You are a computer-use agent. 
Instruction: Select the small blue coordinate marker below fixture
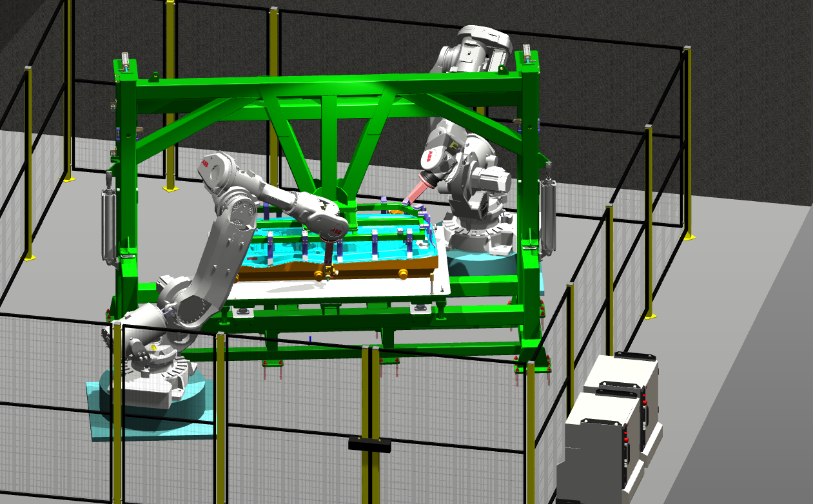pos(310,338)
